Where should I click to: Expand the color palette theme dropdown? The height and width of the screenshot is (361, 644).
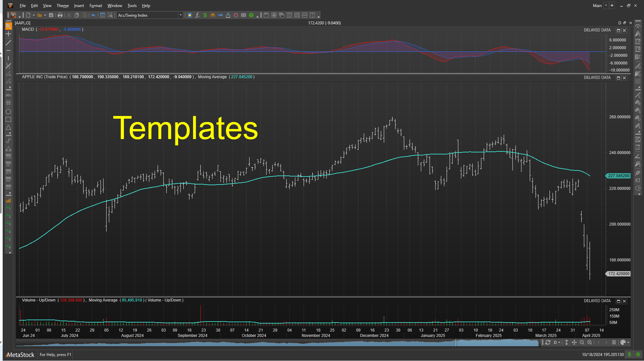coord(628,342)
